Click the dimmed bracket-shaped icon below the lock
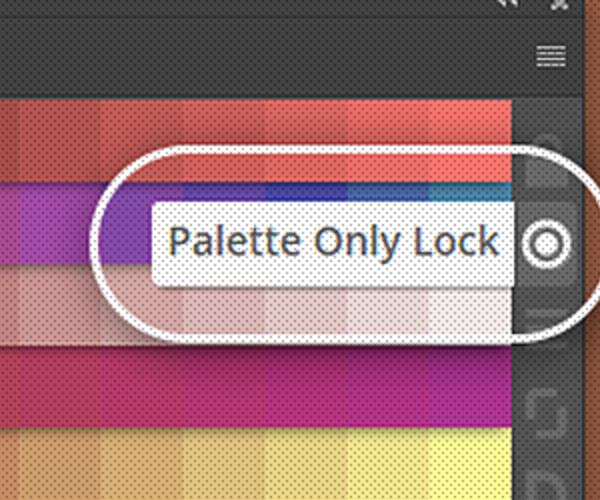 546,413
